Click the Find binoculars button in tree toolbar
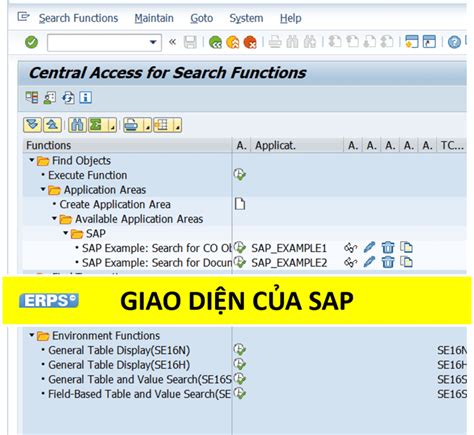This screenshot has width=474, height=435. point(77,125)
